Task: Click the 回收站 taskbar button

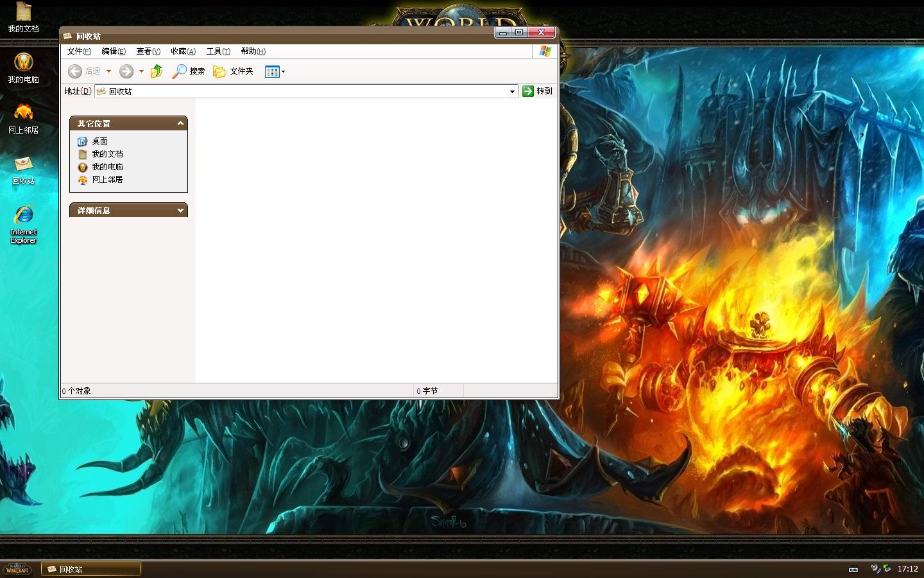Action: (91, 569)
